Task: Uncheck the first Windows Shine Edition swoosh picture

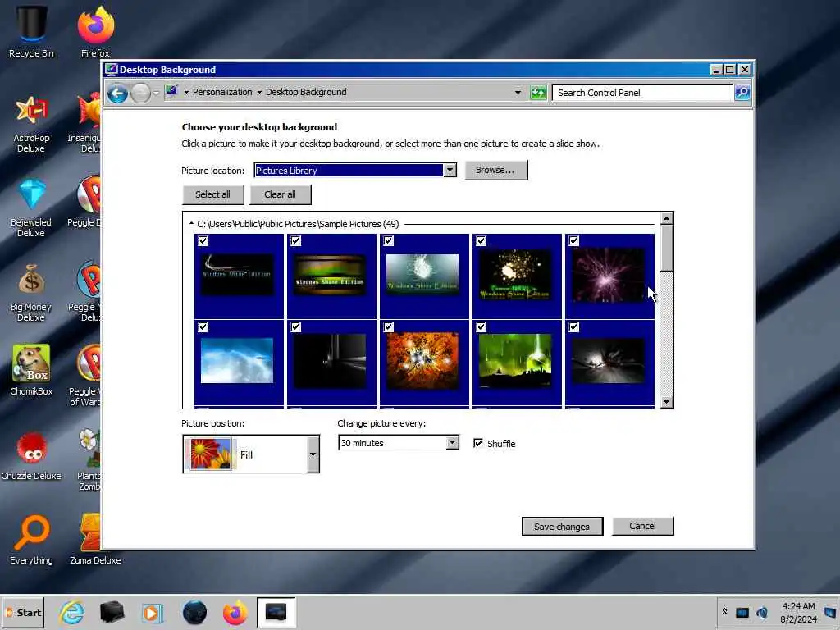Action: [203, 241]
